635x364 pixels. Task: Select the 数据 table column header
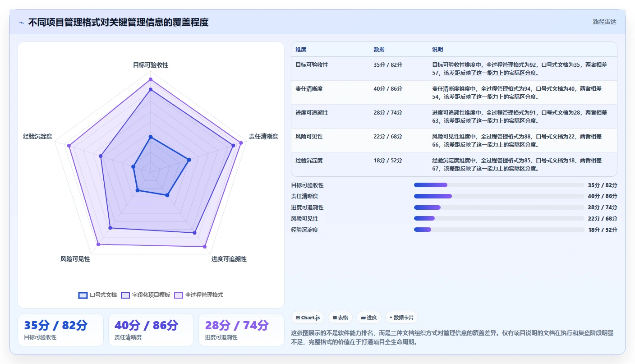pyautogui.click(x=379, y=50)
